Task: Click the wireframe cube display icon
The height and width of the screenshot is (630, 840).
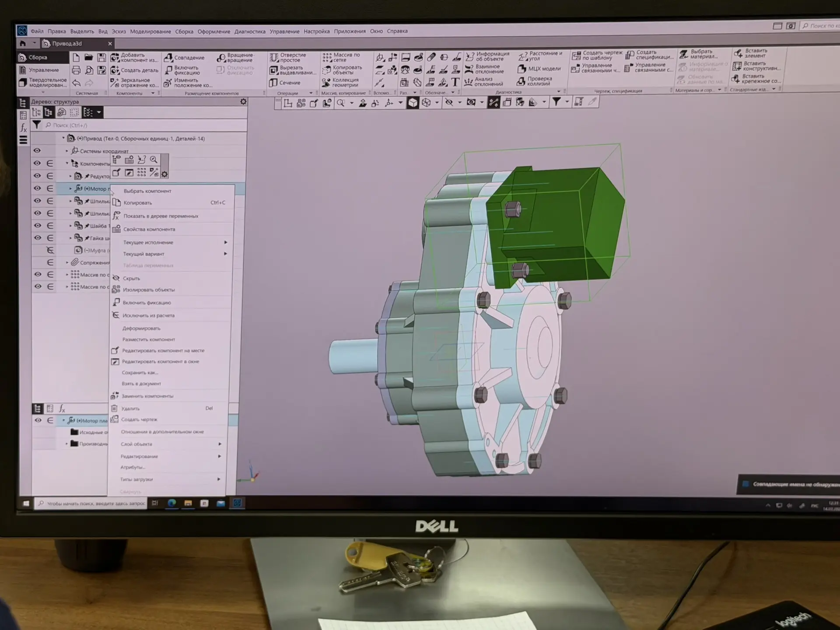Action: pos(426,103)
